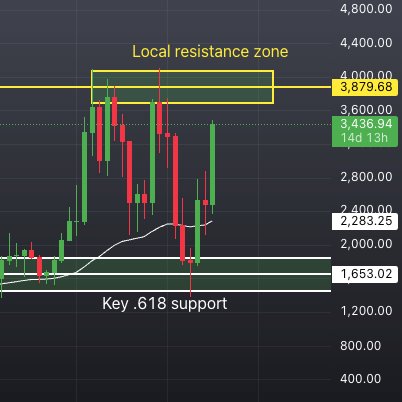Screen dimensions: 402x402
Task: Click the 3,600.00 price axis tick
Action: click(x=366, y=110)
